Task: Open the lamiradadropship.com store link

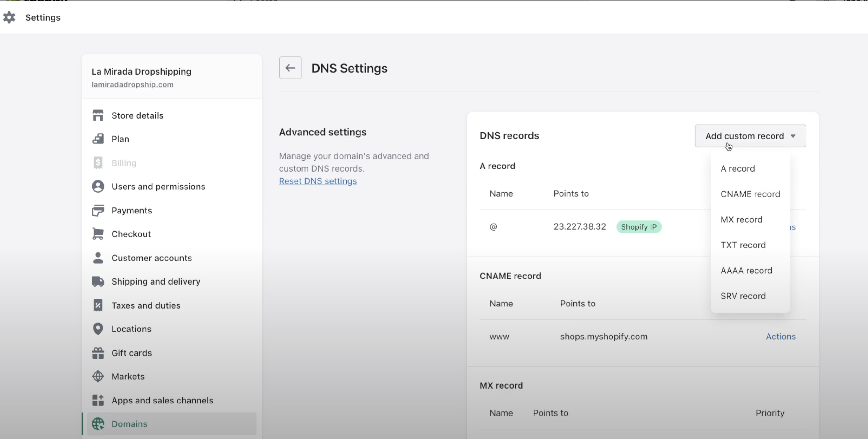Action: pyautogui.click(x=133, y=85)
